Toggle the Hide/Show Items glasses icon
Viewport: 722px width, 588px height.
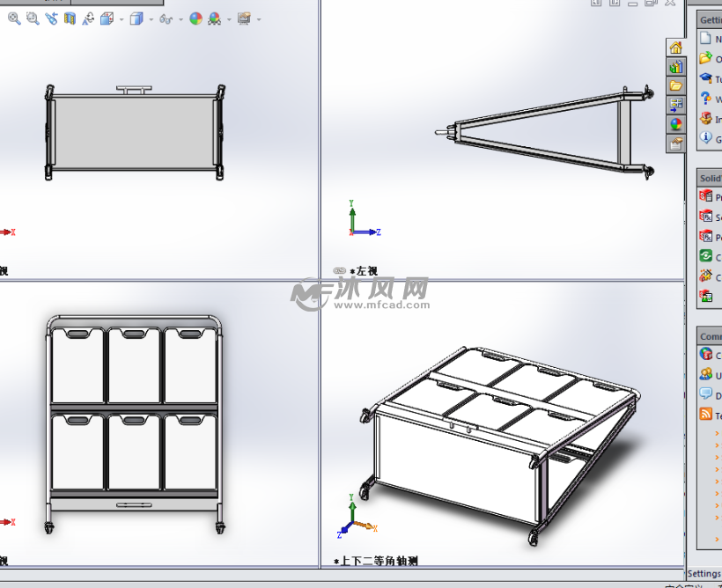point(165,18)
